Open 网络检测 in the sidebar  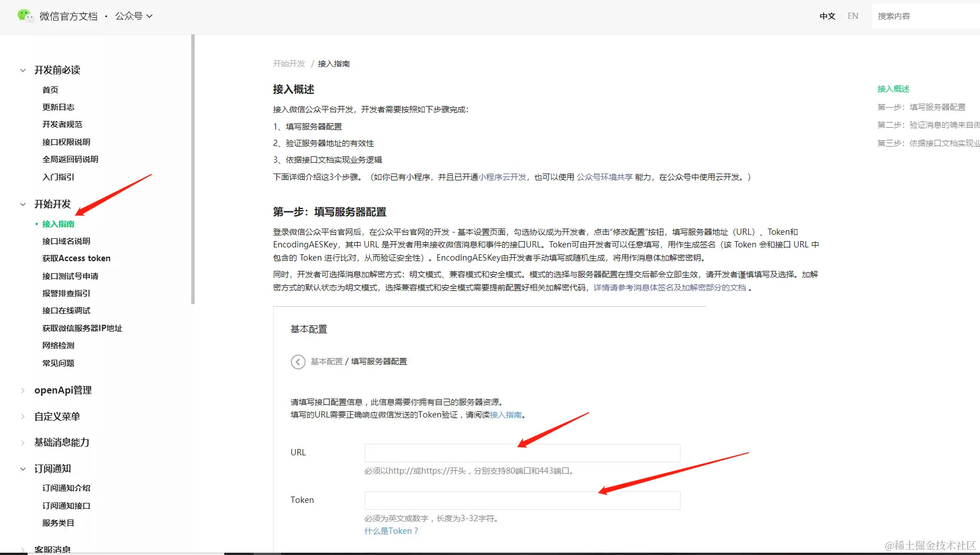(x=58, y=345)
